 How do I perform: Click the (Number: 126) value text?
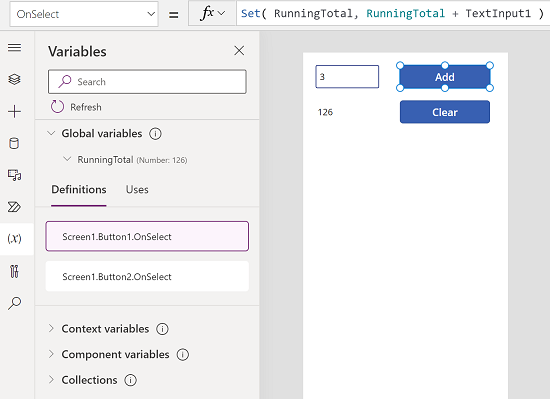(162, 160)
